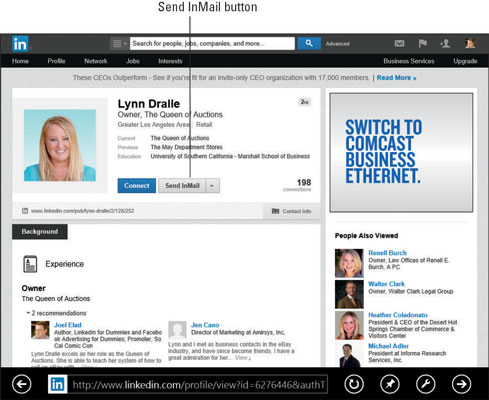Expand Jen Cano recommendation with View

243,358
